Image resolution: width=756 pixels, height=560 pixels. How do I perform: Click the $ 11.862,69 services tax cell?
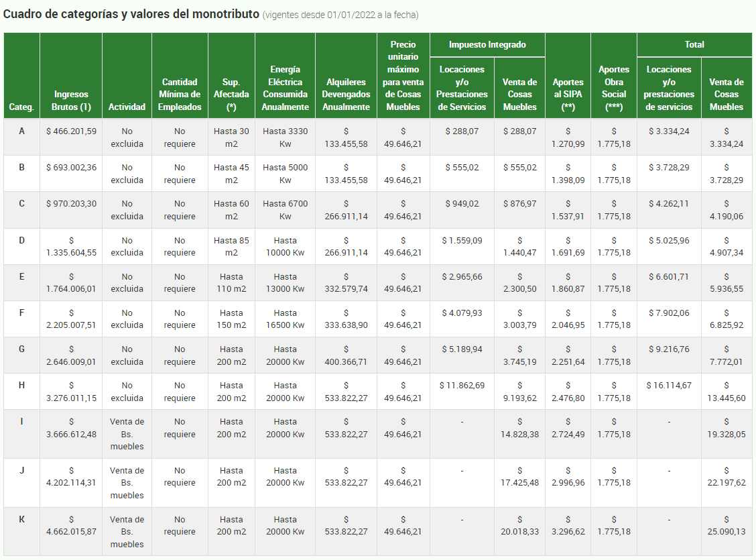pyautogui.click(x=462, y=386)
